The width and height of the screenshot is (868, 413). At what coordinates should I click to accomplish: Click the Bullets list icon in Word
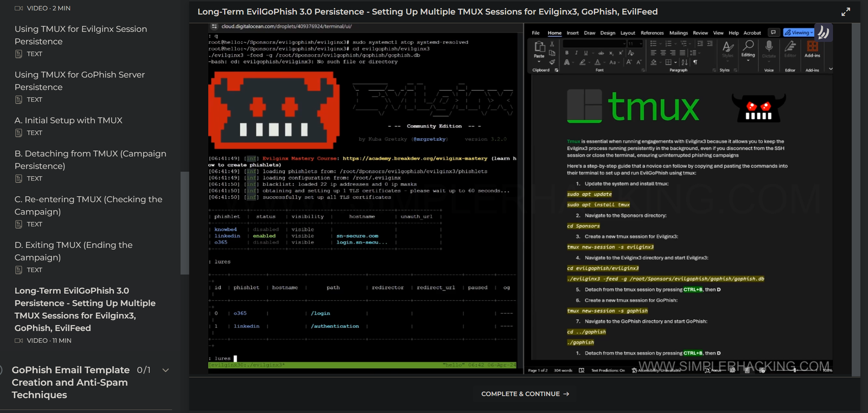pos(654,43)
